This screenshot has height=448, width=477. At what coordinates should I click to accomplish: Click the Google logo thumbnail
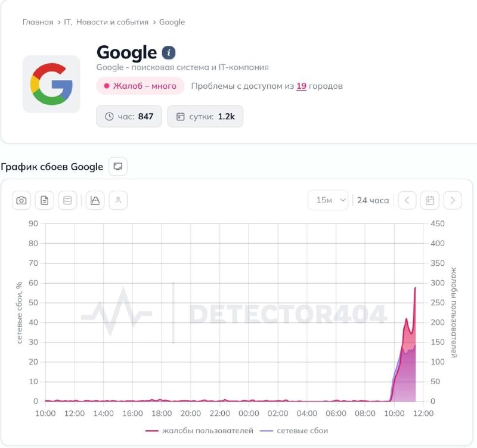pyautogui.click(x=51, y=84)
